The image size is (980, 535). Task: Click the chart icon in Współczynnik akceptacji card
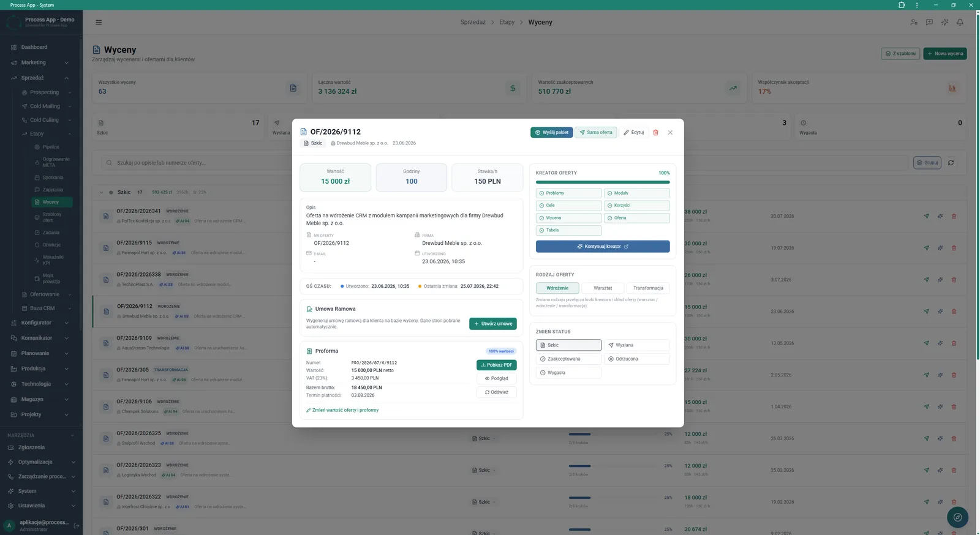coord(952,88)
